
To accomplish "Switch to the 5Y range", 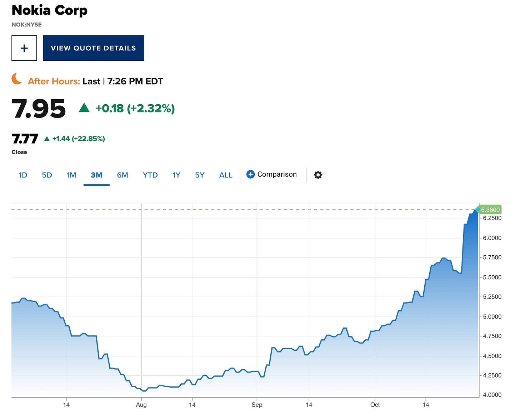I will (200, 175).
